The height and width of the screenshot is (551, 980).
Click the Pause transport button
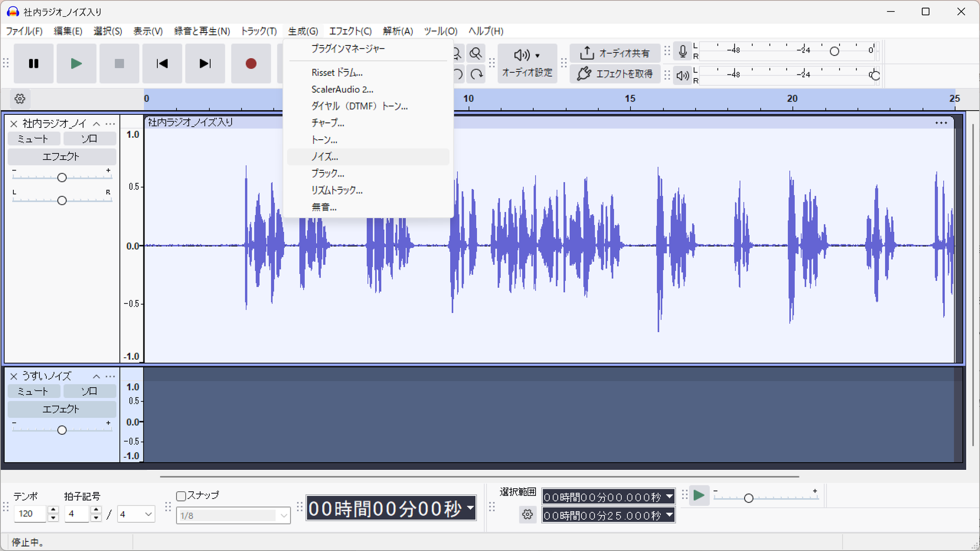(x=34, y=64)
